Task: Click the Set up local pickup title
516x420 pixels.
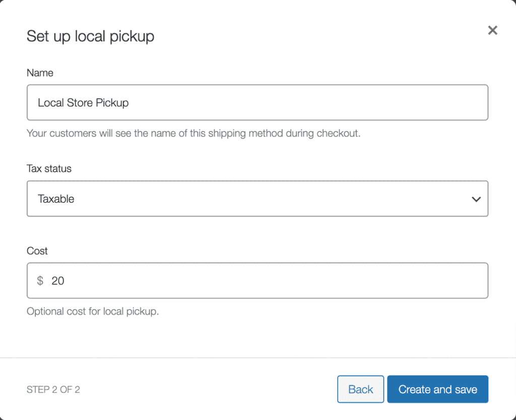Action: 90,36
